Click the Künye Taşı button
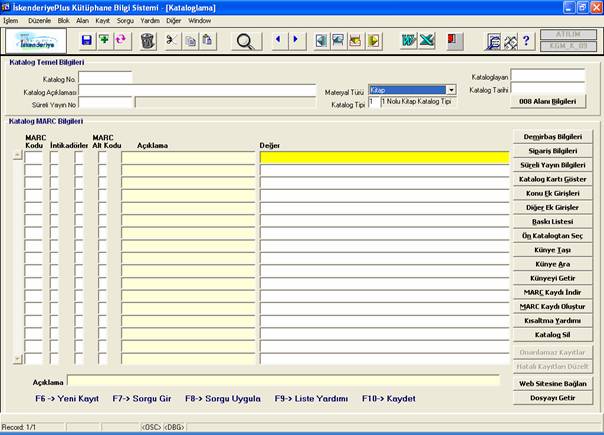The width and height of the screenshot is (604, 435). 553,250
